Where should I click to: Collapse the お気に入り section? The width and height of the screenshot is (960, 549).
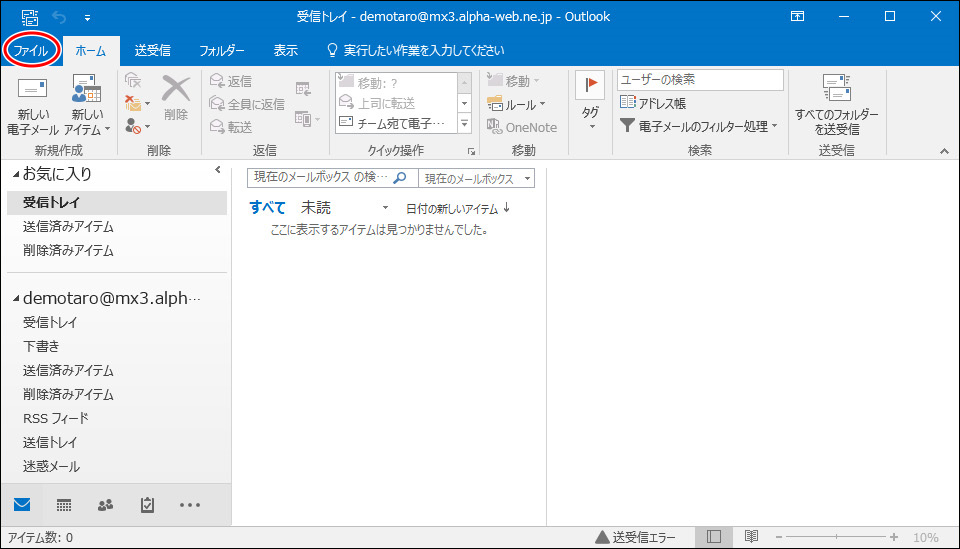tap(16, 175)
